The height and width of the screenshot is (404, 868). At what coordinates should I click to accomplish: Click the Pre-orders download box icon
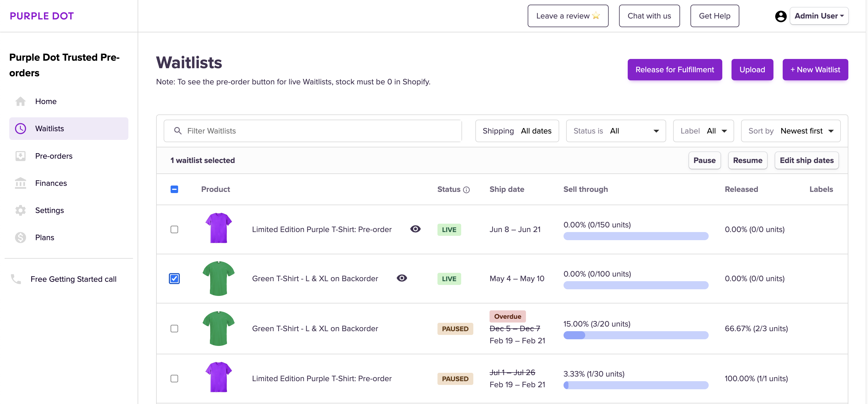click(20, 156)
